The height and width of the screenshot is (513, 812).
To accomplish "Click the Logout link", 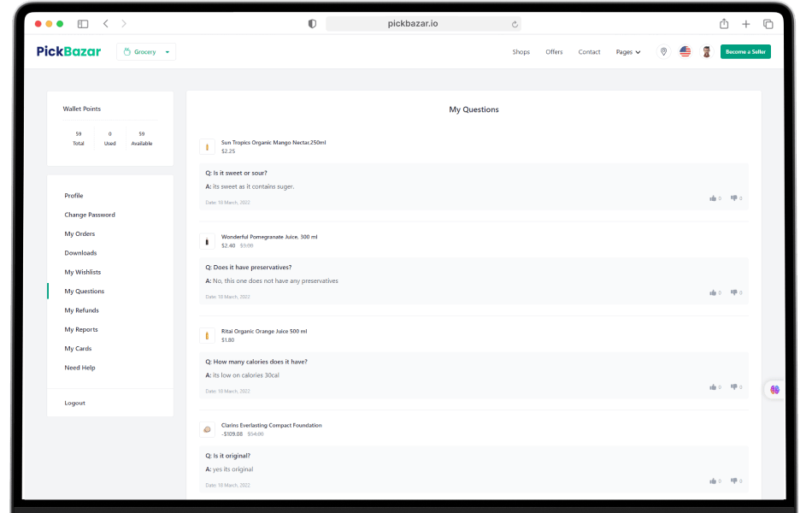I will coord(74,403).
